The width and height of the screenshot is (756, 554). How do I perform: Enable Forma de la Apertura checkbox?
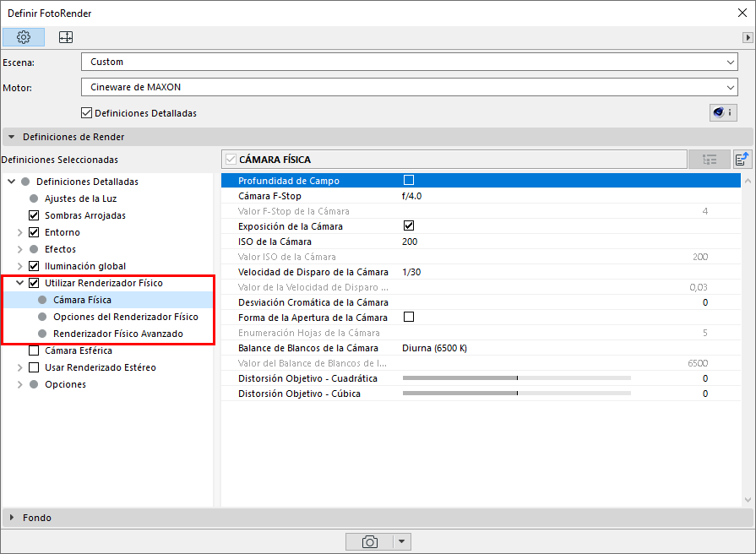[409, 317]
